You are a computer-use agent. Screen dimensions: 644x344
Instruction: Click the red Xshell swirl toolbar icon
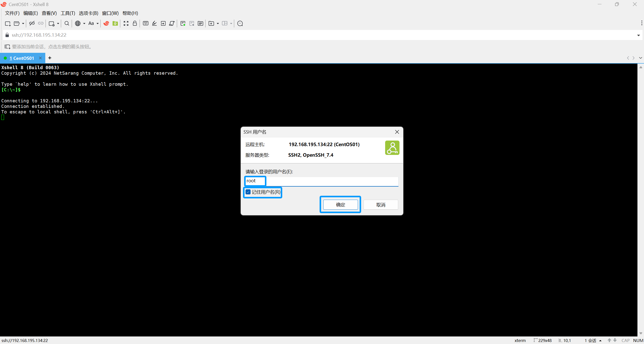click(x=106, y=23)
